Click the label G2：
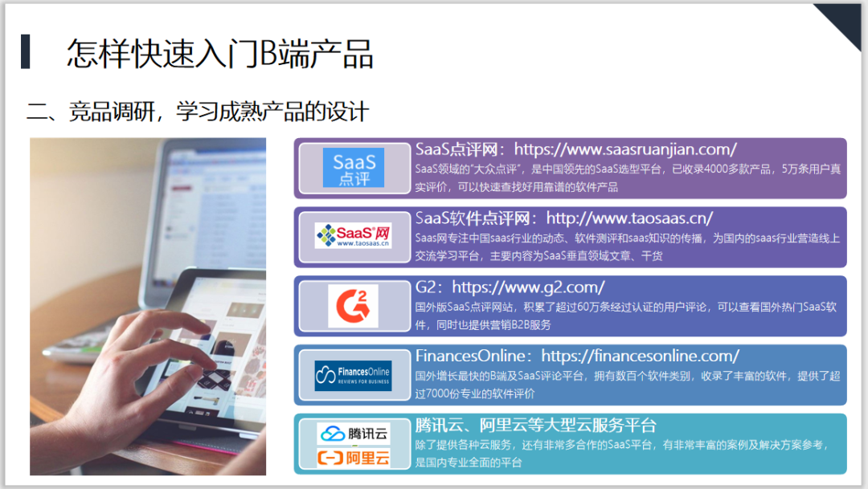 coord(429,287)
